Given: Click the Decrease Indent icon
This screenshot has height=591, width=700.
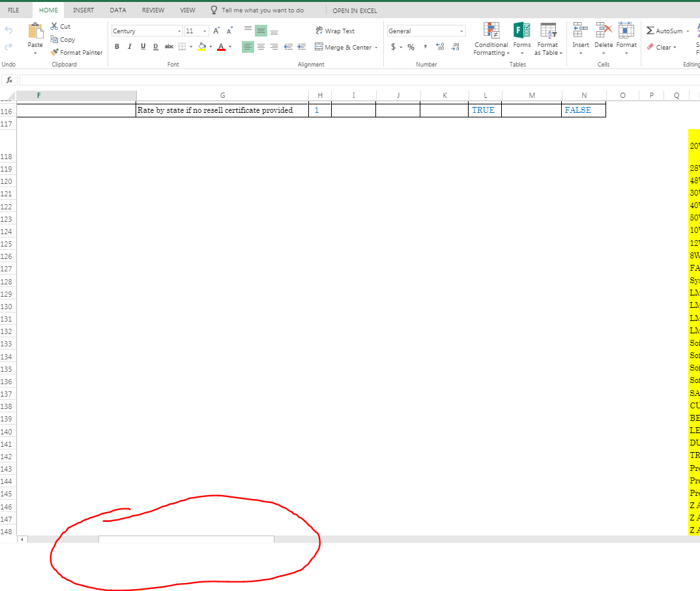Looking at the screenshot, I should tap(288, 46).
